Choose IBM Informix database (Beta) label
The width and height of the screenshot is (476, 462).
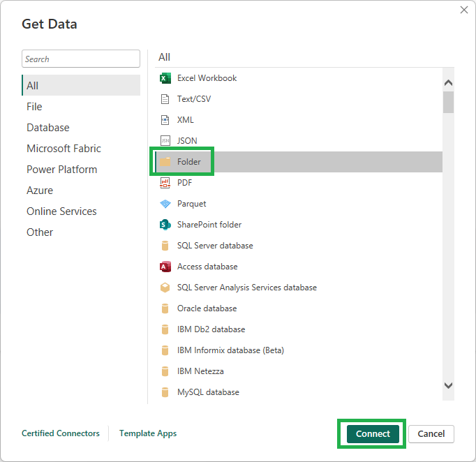(230, 350)
